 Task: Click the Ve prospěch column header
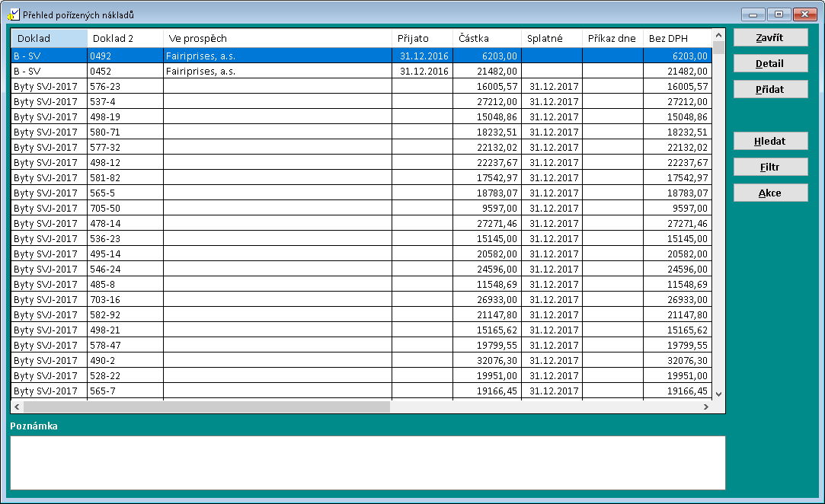pyautogui.click(x=277, y=38)
